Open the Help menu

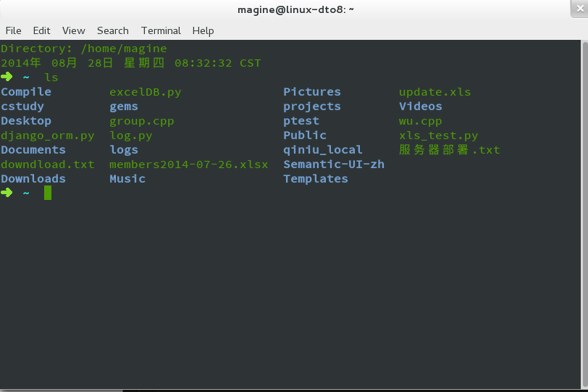click(x=203, y=30)
